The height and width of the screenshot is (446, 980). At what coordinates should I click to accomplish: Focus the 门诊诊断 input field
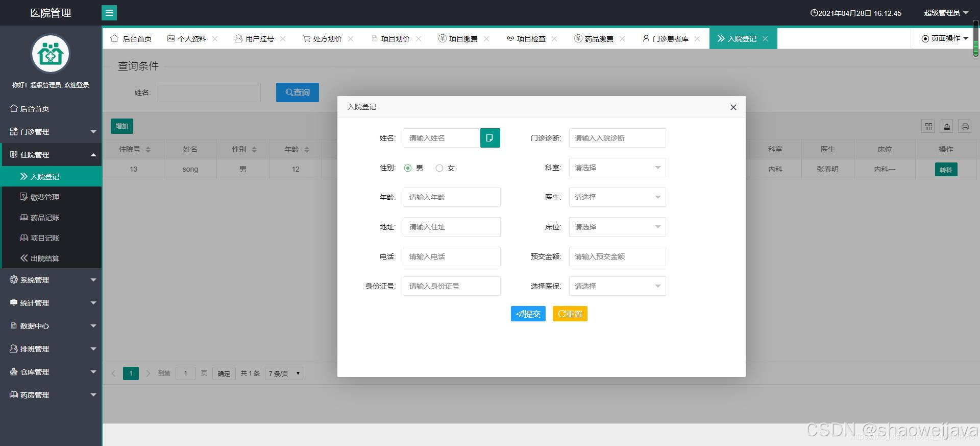(618, 138)
